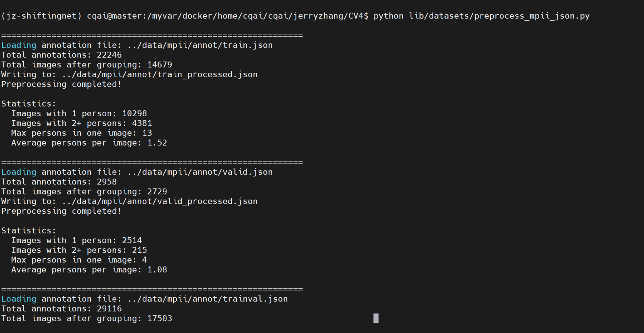Click the grouped images count 14679

160,65
